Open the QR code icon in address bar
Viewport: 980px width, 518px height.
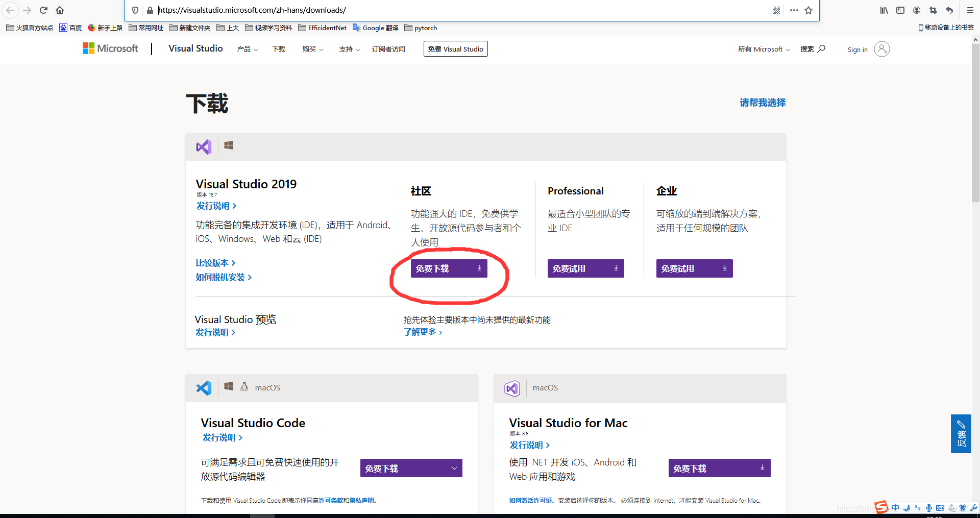click(x=776, y=10)
